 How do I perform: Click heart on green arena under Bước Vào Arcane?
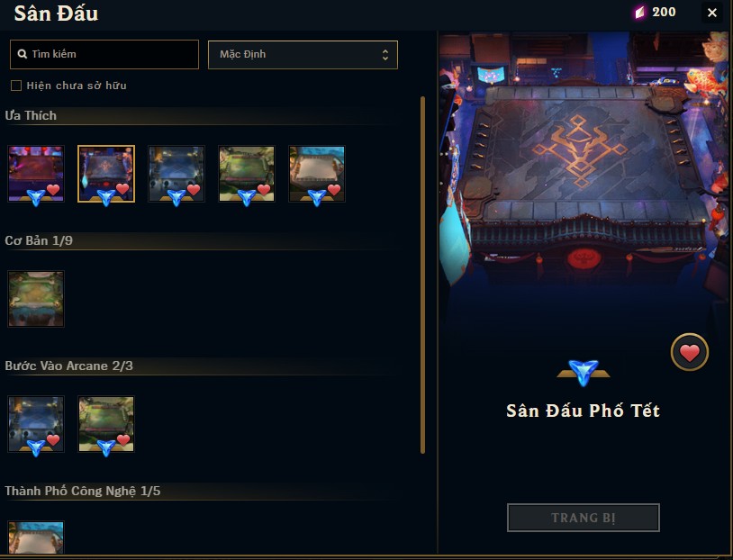pyautogui.click(x=123, y=440)
